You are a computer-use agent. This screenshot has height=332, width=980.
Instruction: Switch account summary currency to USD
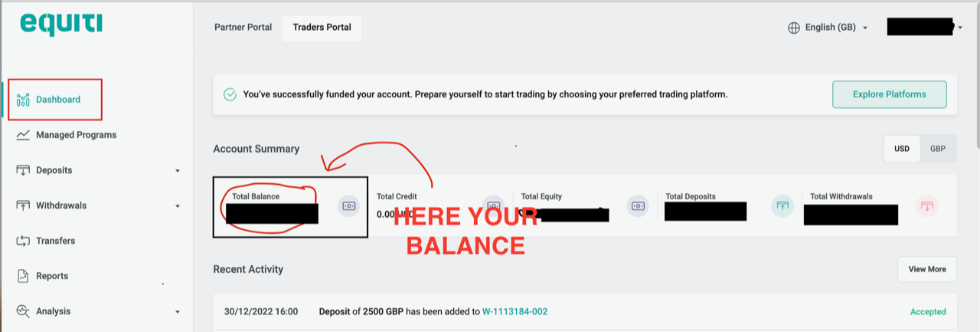902,149
